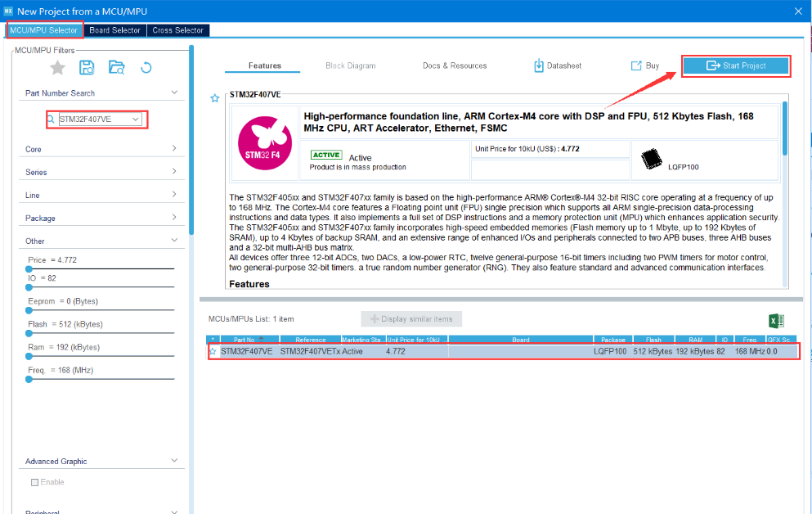Viewport: 812px width, 514px height.
Task: Save the current filter search icon
Action: (x=87, y=67)
